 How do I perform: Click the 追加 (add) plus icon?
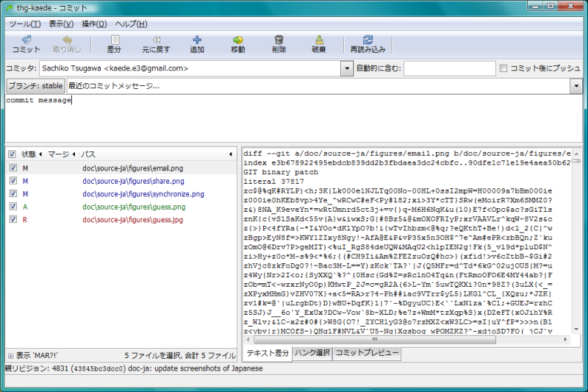click(x=197, y=40)
